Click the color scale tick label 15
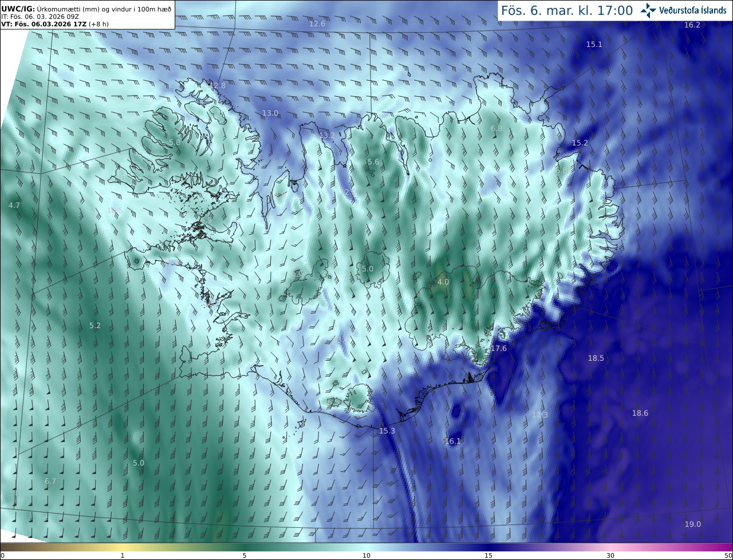 488,555
